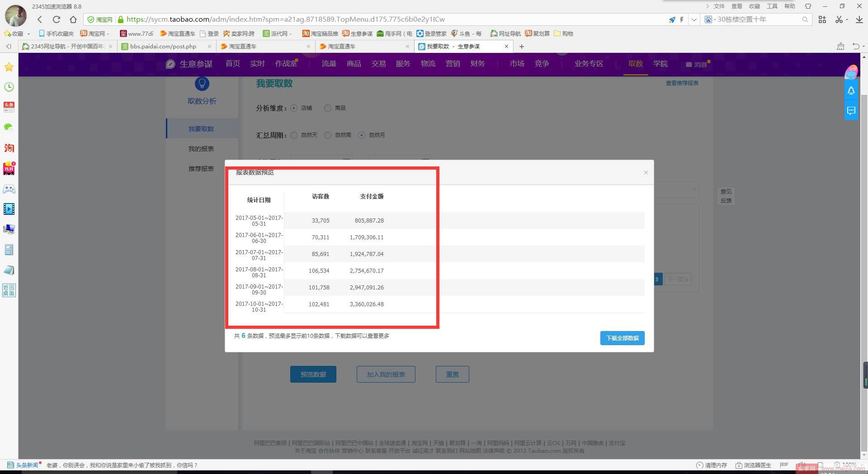The width and height of the screenshot is (868, 474).
Task: Open the game controller icon in the sidebar
Action: point(9,189)
